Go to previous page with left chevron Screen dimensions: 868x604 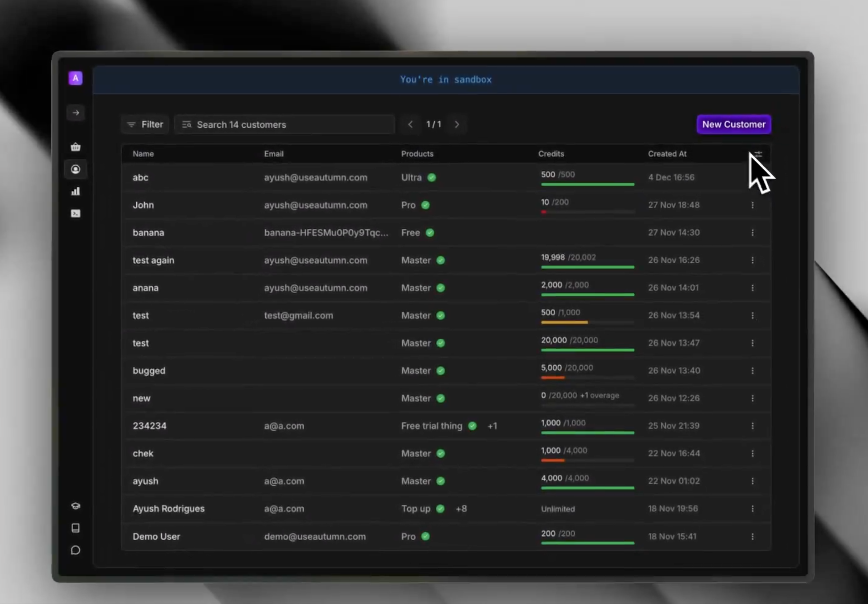point(410,125)
